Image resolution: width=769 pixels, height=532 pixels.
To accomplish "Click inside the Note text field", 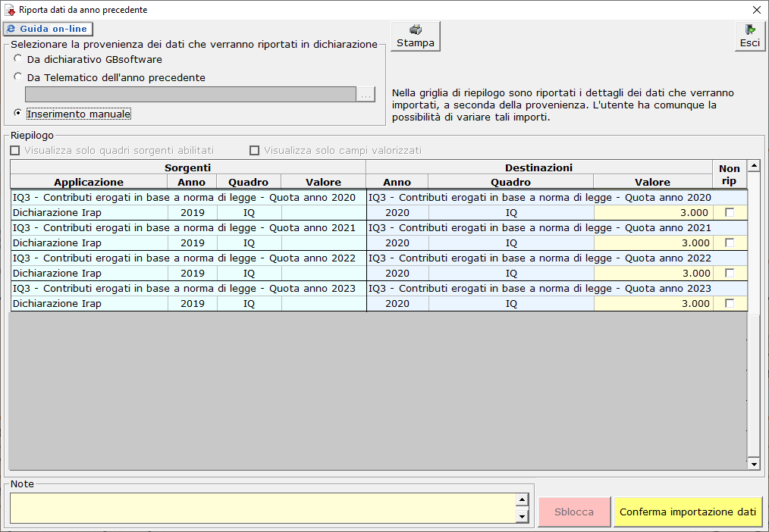I will [x=262, y=508].
